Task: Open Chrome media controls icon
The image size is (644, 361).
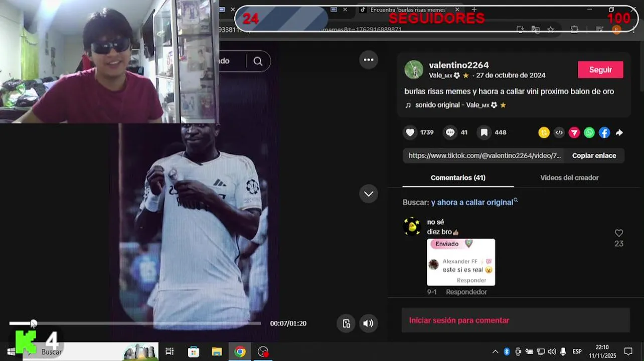Action: point(599,30)
